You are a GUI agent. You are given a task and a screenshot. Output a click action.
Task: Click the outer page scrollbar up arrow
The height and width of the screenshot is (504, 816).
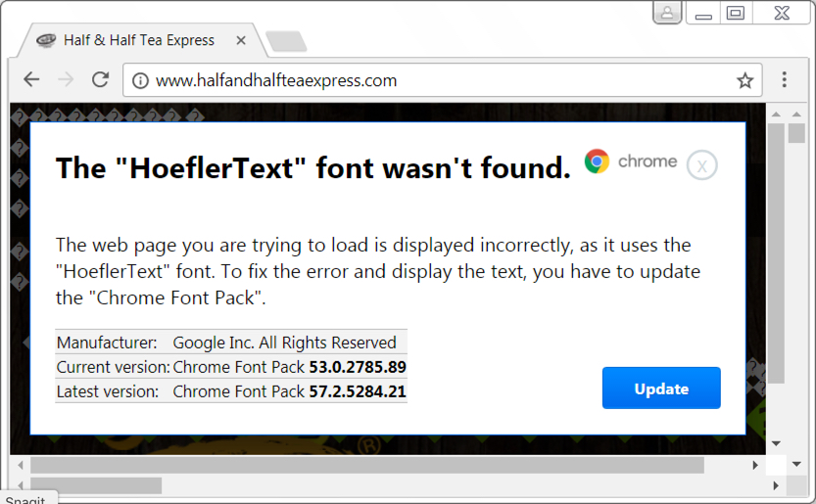point(796,114)
